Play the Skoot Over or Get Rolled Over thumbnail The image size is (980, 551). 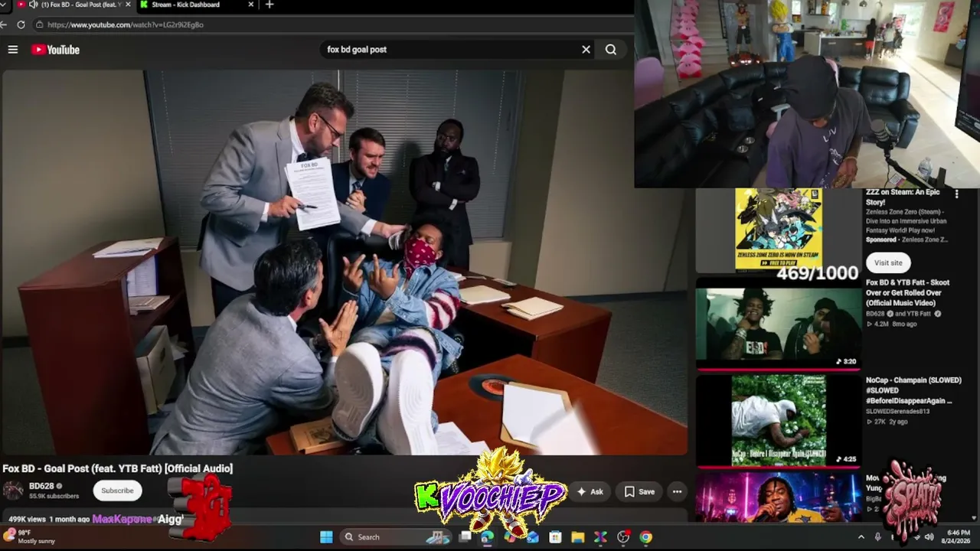779,328
